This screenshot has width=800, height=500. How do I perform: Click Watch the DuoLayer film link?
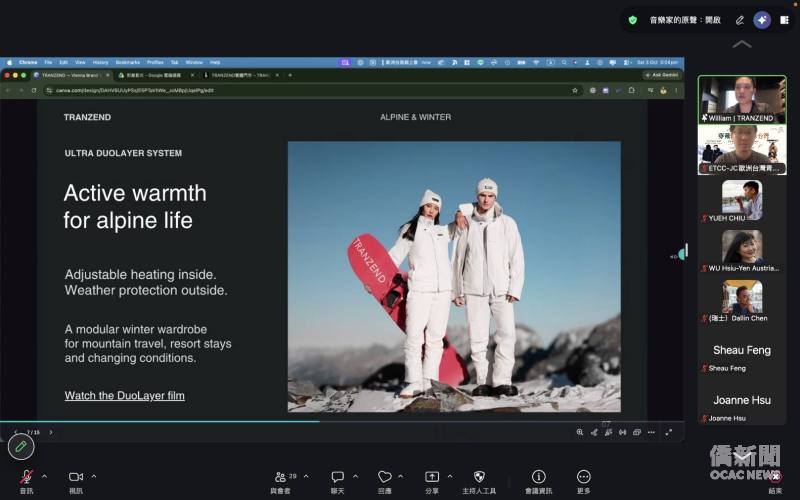[x=124, y=395]
